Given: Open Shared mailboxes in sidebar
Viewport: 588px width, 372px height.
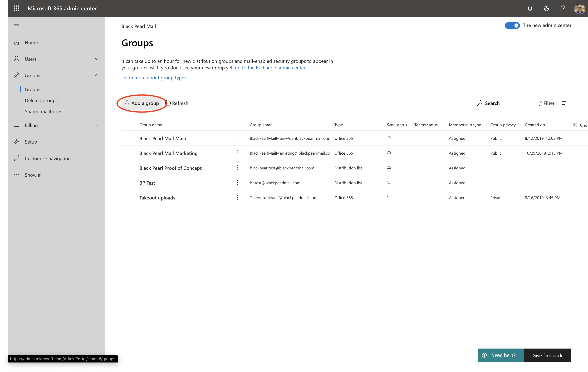Looking at the screenshot, I should [43, 111].
